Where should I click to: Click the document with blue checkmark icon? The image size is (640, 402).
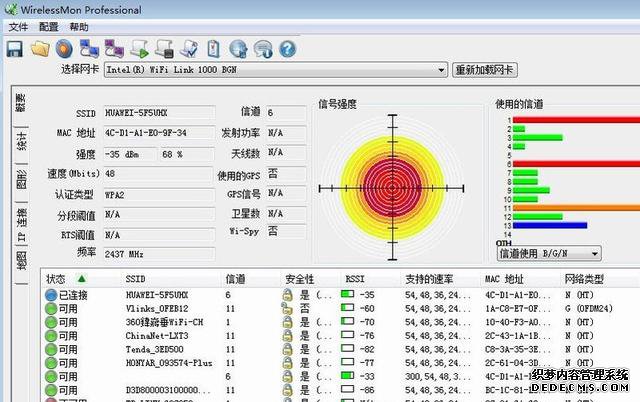pyautogui.click(x=189, y=49)
